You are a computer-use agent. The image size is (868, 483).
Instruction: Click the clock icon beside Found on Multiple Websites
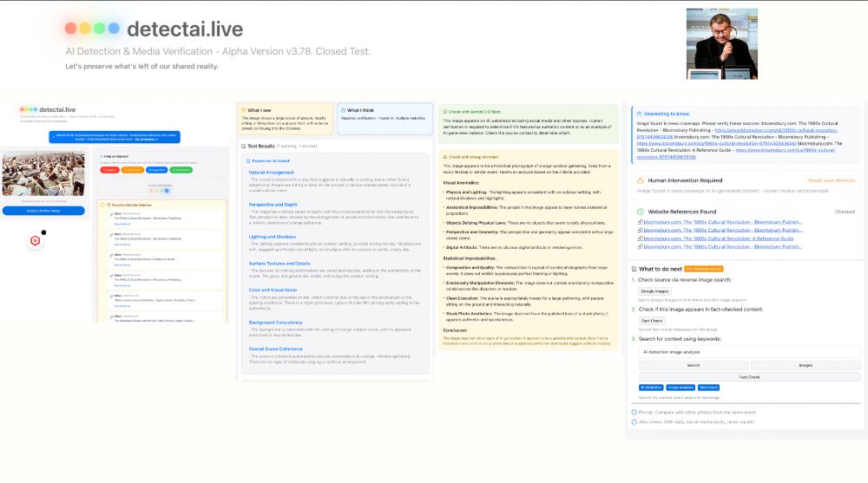pyautogui.click(x=109, y=205)
